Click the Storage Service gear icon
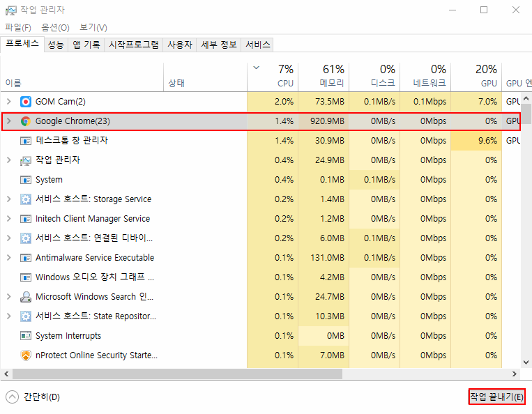The image size is (532, 414). (25, 199)
